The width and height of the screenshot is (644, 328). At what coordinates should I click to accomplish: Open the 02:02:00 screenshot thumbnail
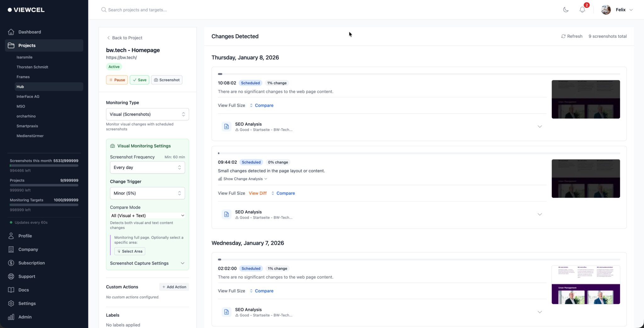click(x=586, y=285)
